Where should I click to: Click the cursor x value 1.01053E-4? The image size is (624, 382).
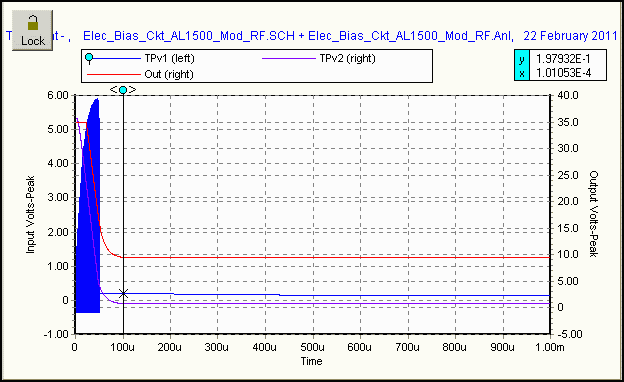coord(564,73)
